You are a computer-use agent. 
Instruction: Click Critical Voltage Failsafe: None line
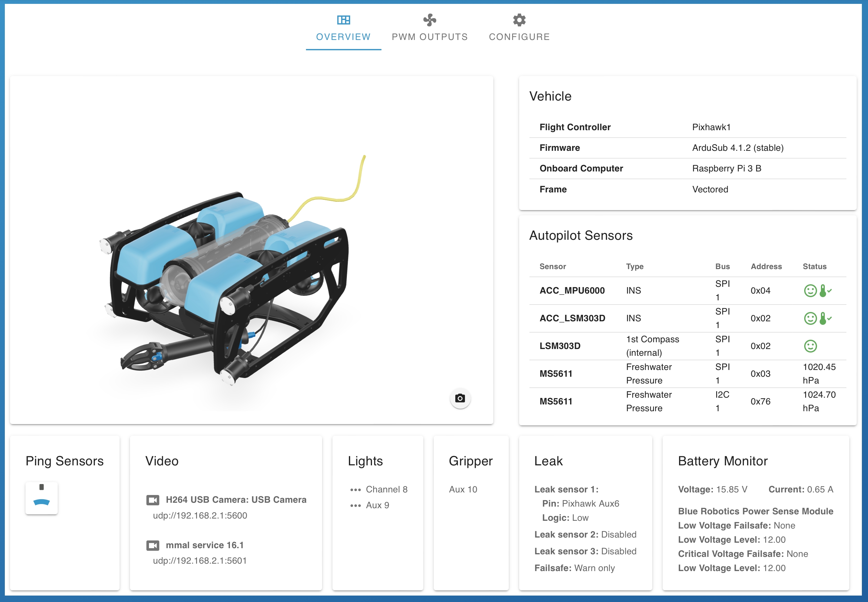pyautogui.click(x=743, y=554)
